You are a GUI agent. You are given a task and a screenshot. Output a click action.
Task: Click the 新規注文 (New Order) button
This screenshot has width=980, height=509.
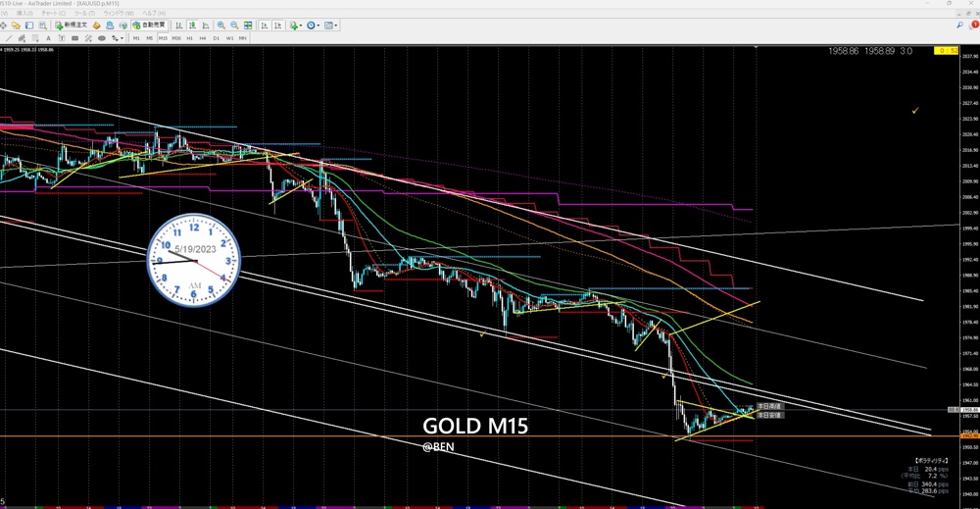click(x=72, y=25)
